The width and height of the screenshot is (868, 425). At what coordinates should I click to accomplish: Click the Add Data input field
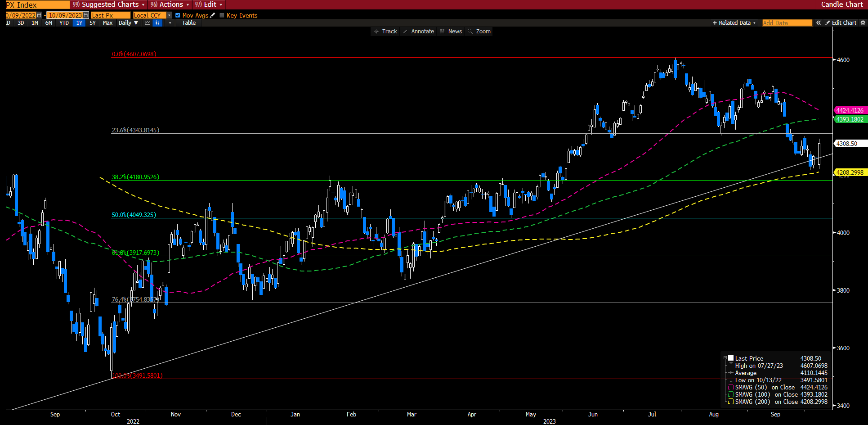787,23
